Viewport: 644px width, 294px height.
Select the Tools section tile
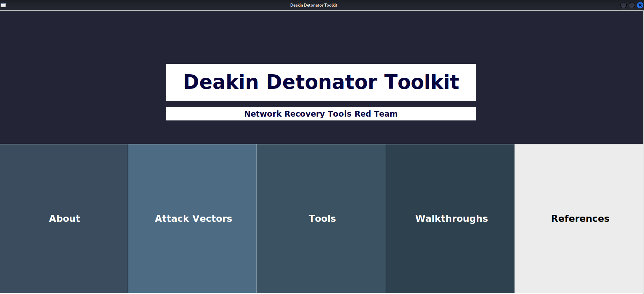pyautogui.click(x=321, y=219)
